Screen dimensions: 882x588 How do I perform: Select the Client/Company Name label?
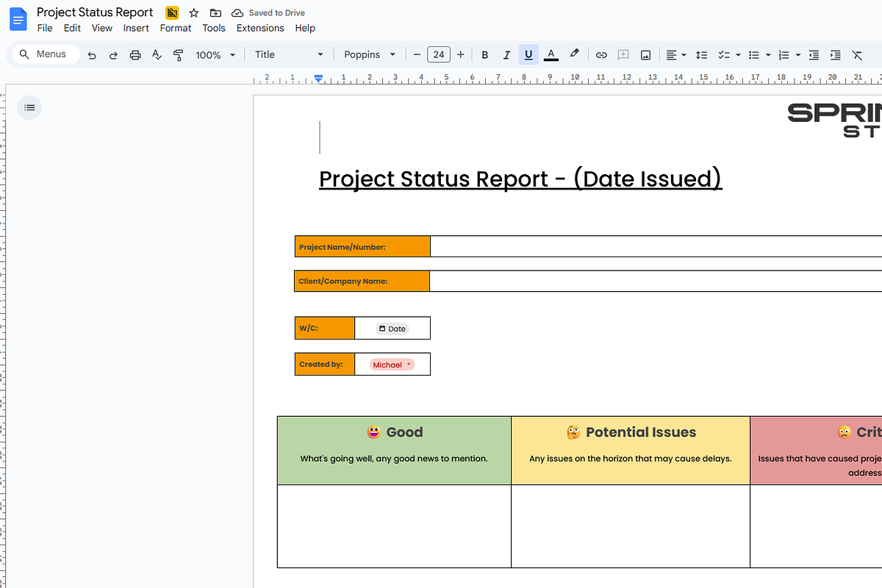point(343,282)
